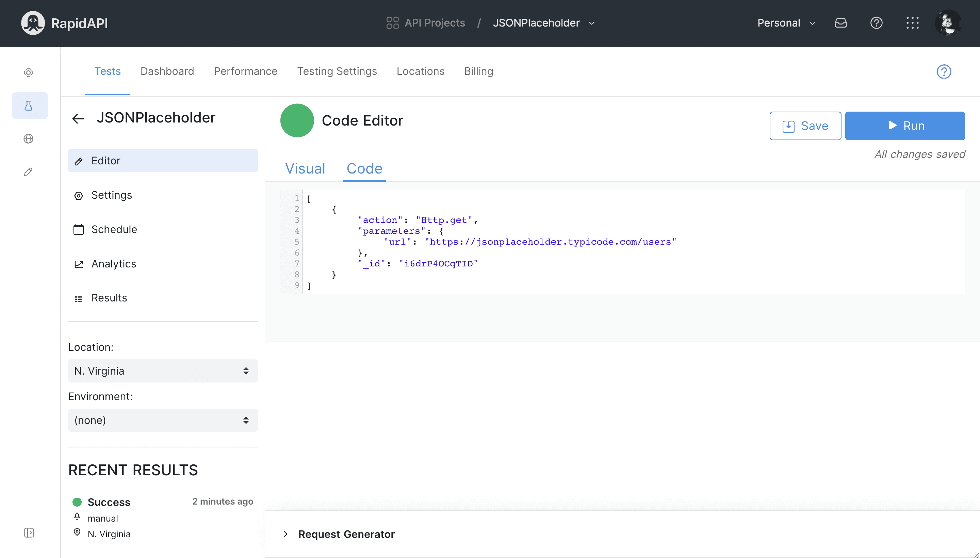980x558 pixels.
Task: Open the Location dropdown showing N. Virginia
Action: [163, 371]
